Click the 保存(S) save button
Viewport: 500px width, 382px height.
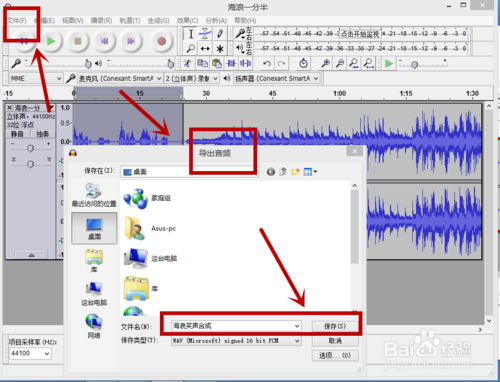[x=335, y=326]
